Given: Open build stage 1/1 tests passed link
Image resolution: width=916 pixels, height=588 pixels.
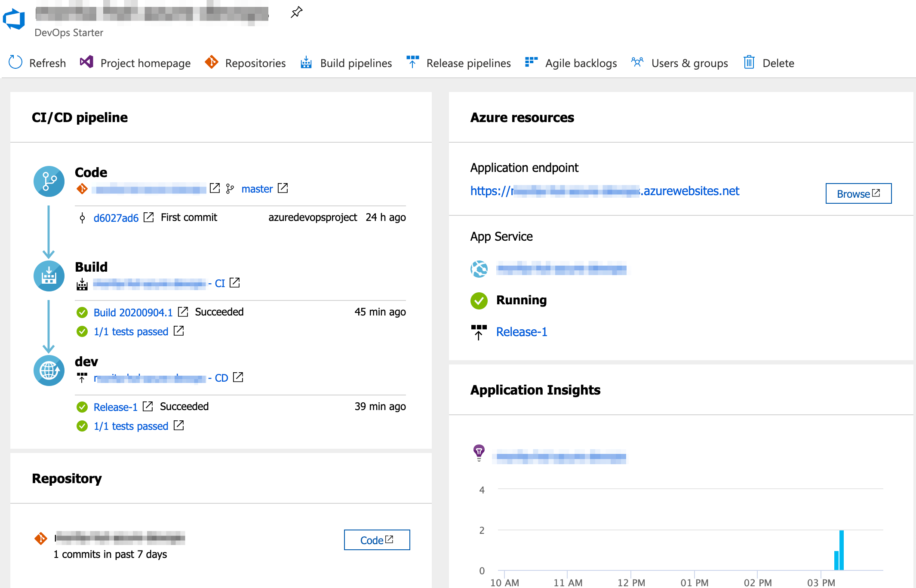Looking at the screenshot, I should tap(131, 331).
